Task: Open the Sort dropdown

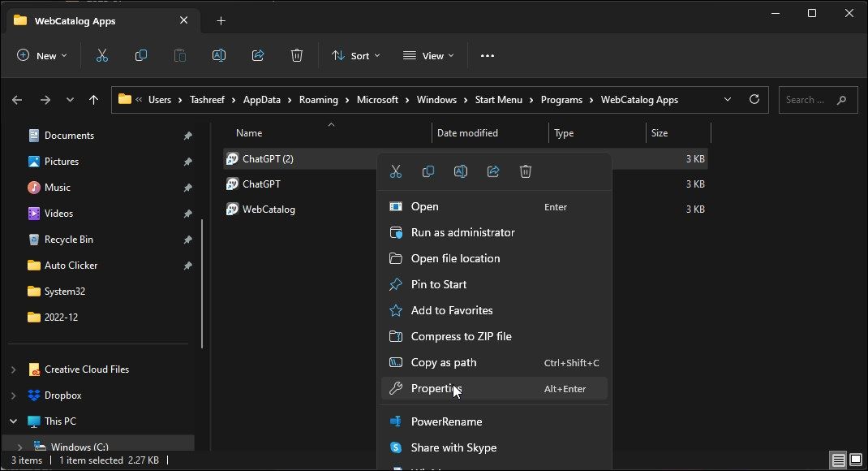Action: point(355,55)
